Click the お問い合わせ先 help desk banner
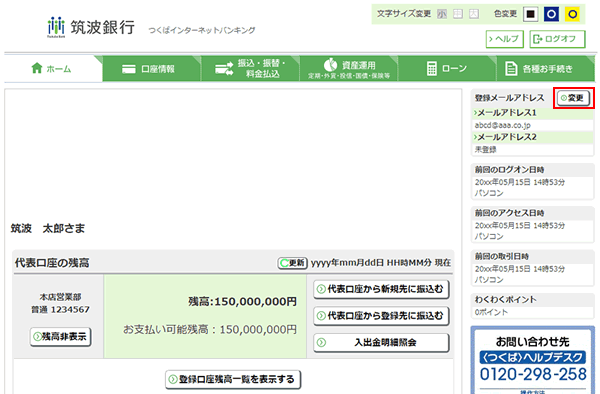Viewport: 600px width, 394px height. pos(533,360)
